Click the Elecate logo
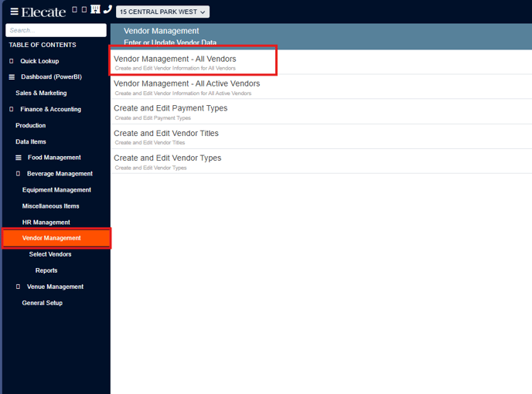 [x=43, y=12]
